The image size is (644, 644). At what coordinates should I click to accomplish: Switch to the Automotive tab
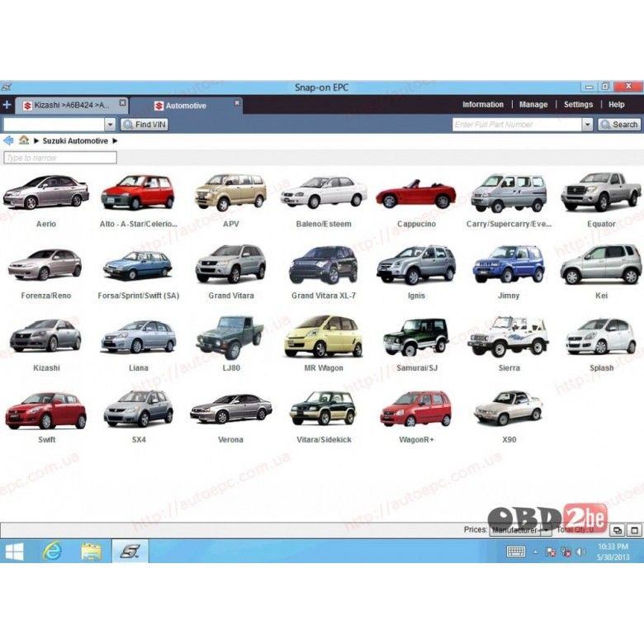pyautogui.click(x=186, y=106)
